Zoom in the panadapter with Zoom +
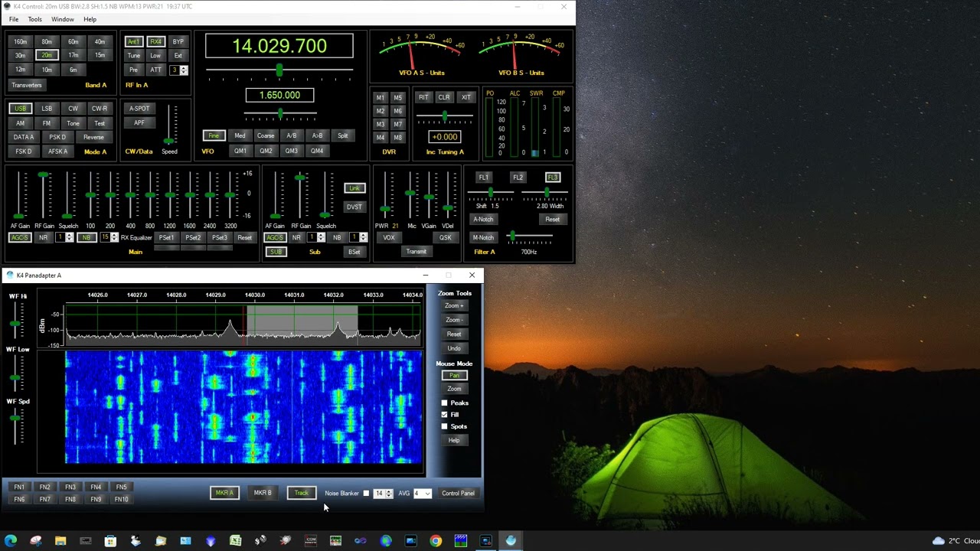The height and width of the screenshot is (551, 980). pyautogui.click(x=454, y=305)
